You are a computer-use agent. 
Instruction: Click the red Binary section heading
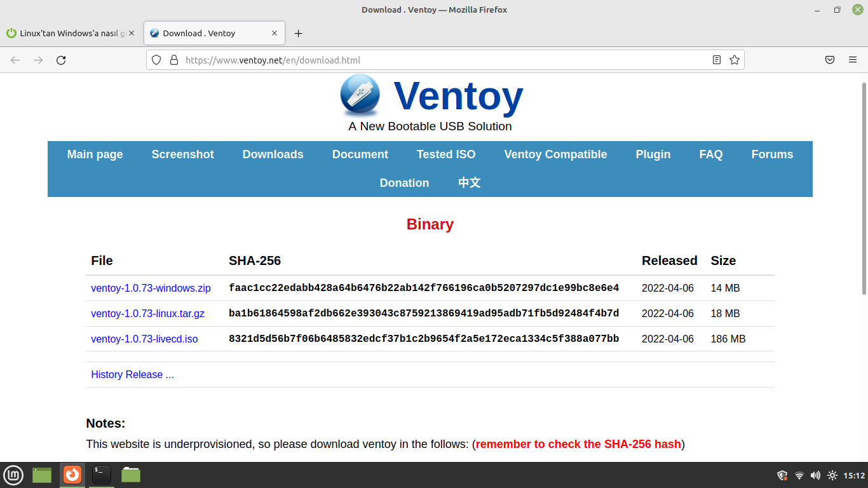[x=430, y=224]
